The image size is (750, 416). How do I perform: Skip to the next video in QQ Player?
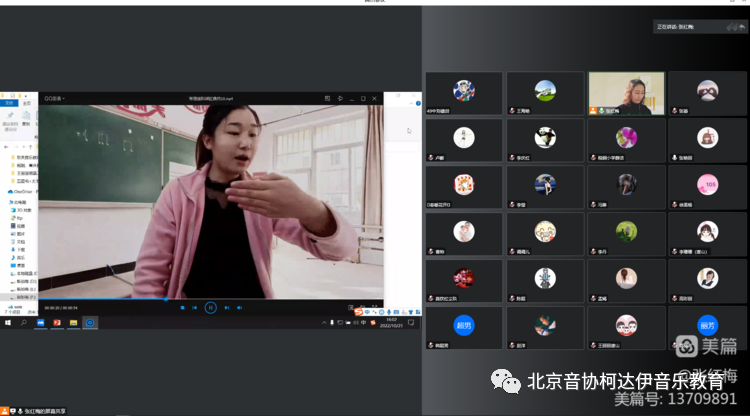pos(227,308)
